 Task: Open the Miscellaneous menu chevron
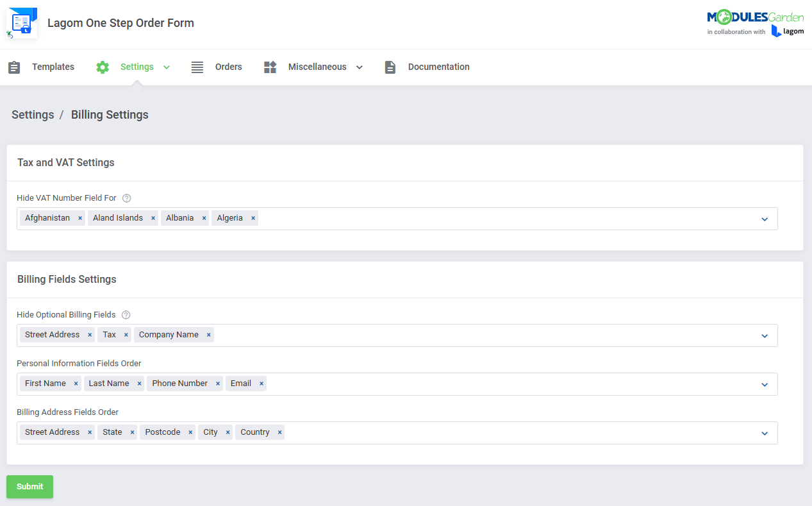pyautogui.click(x=360, y=67)
